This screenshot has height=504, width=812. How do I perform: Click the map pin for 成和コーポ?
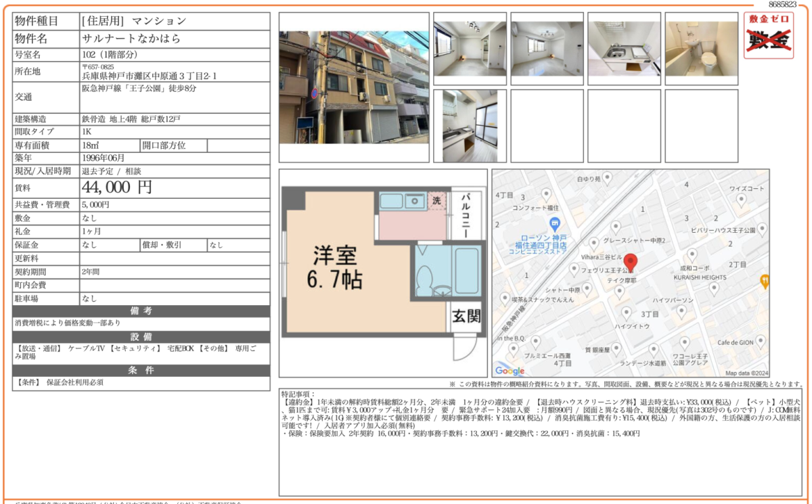(692, 256)
